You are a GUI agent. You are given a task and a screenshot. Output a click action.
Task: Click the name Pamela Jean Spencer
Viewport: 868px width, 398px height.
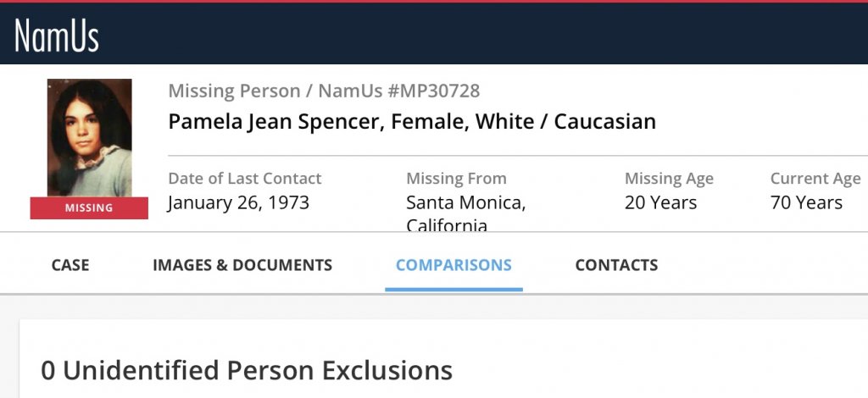point(275,121)
